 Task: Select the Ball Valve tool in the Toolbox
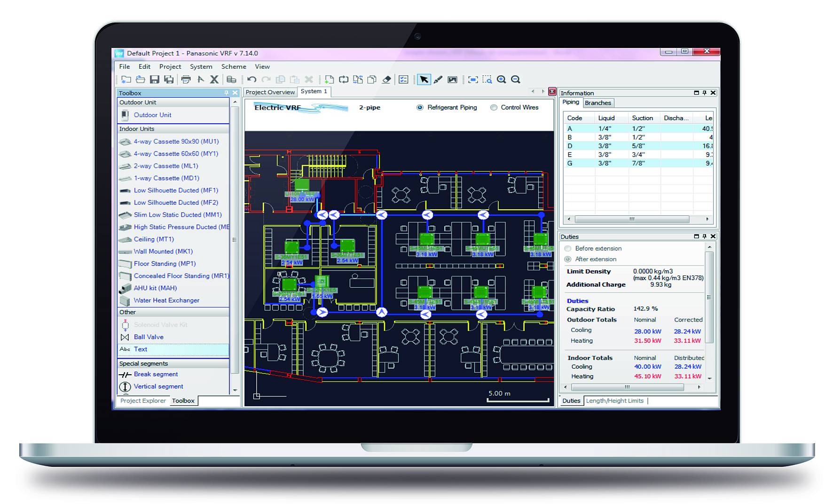coord(149,337)
